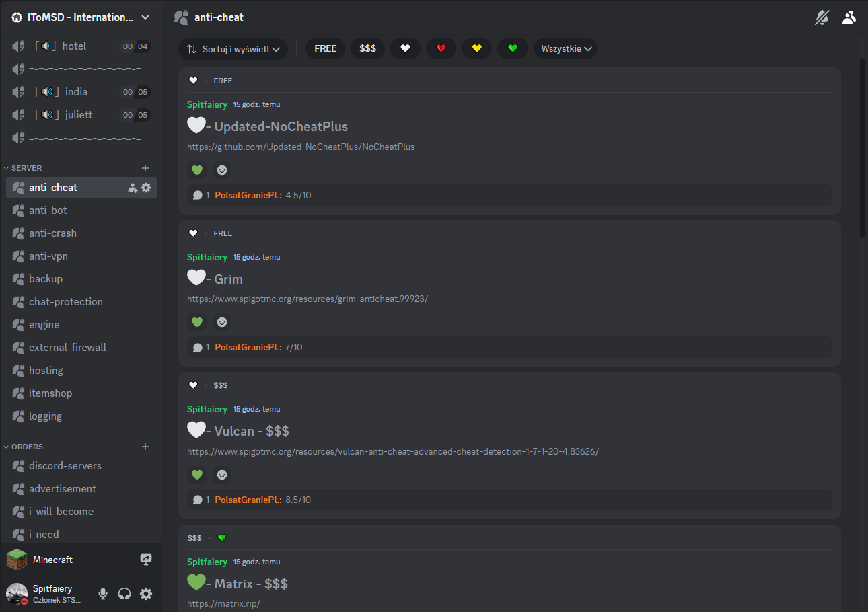Show member list icon
868x612 pixels.
point(849,17)
